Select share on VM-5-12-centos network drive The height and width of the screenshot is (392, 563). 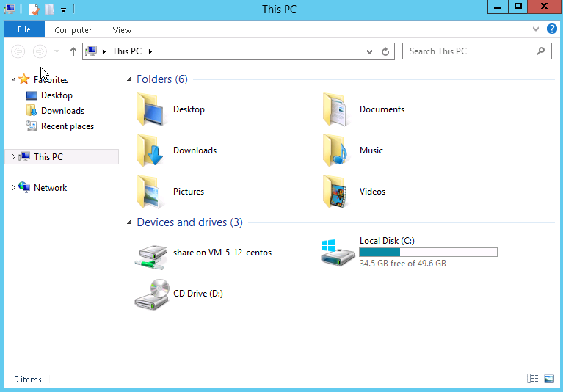tap(151, 257)
